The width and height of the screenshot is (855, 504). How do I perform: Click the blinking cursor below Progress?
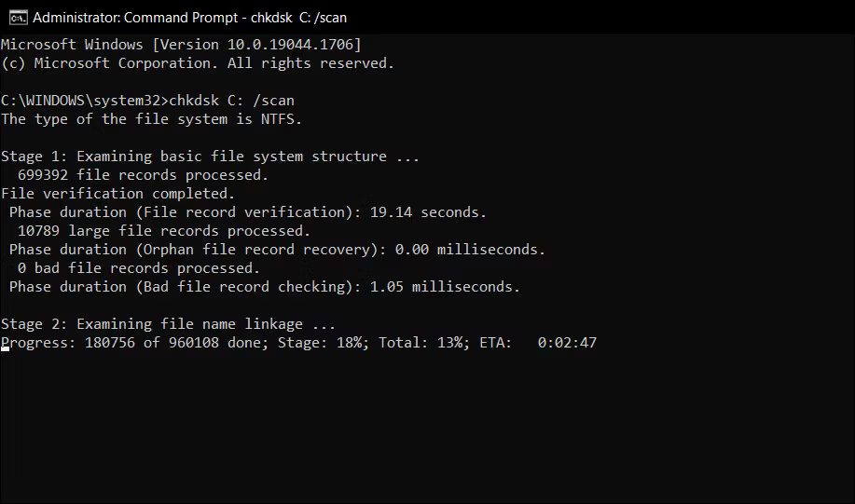(x=5, y=348)
